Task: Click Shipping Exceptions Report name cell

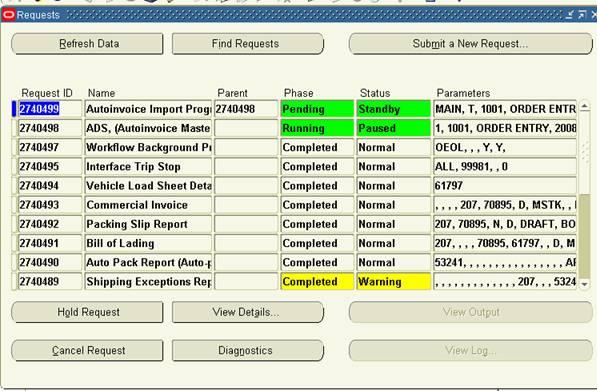Action: pyautogui.click(x=148, y=282)
